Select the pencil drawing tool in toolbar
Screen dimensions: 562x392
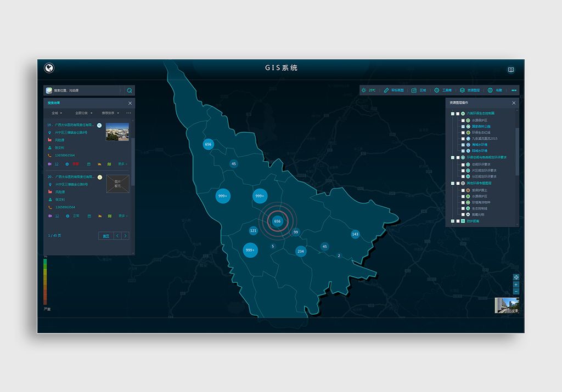point(386,90)
